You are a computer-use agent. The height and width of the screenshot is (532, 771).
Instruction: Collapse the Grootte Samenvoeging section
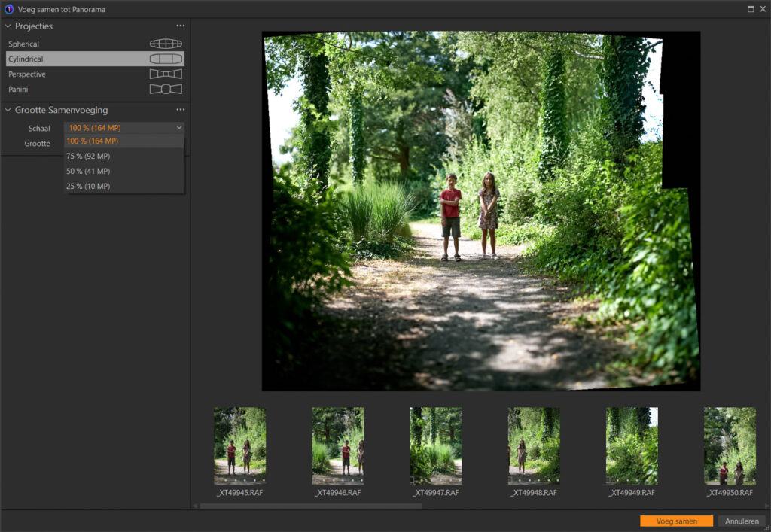click(8, 110)
